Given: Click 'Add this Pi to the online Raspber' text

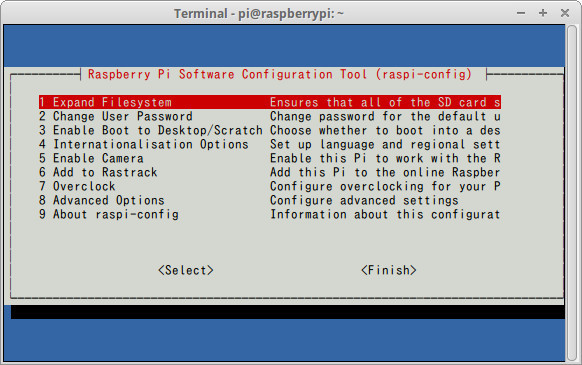Looking at the screenshot, I should click(385, 172).
